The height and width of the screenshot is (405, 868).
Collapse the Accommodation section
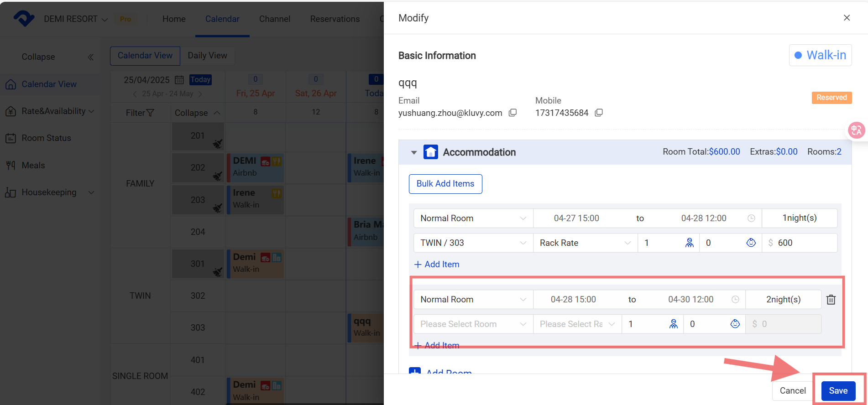click(x=414, y=152)
